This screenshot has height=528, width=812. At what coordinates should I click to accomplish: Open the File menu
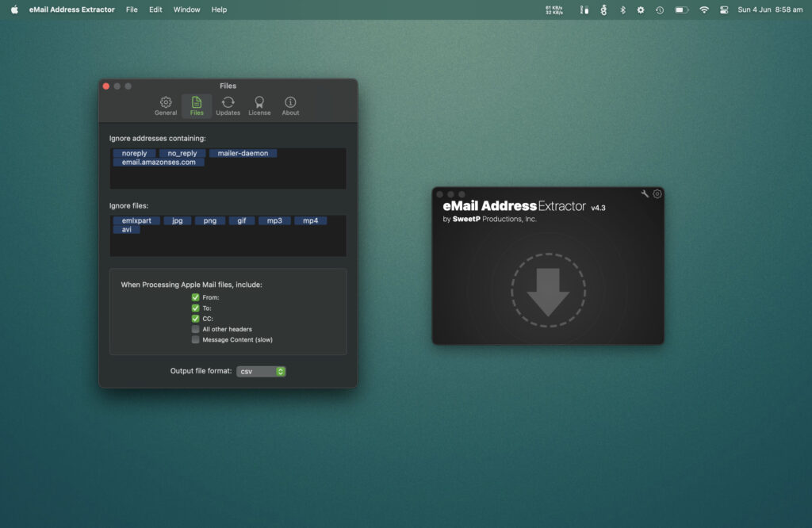[132, 10]
